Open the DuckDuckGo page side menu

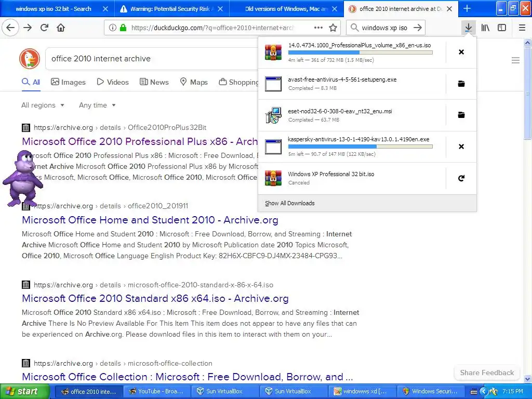tap(515, 60)
